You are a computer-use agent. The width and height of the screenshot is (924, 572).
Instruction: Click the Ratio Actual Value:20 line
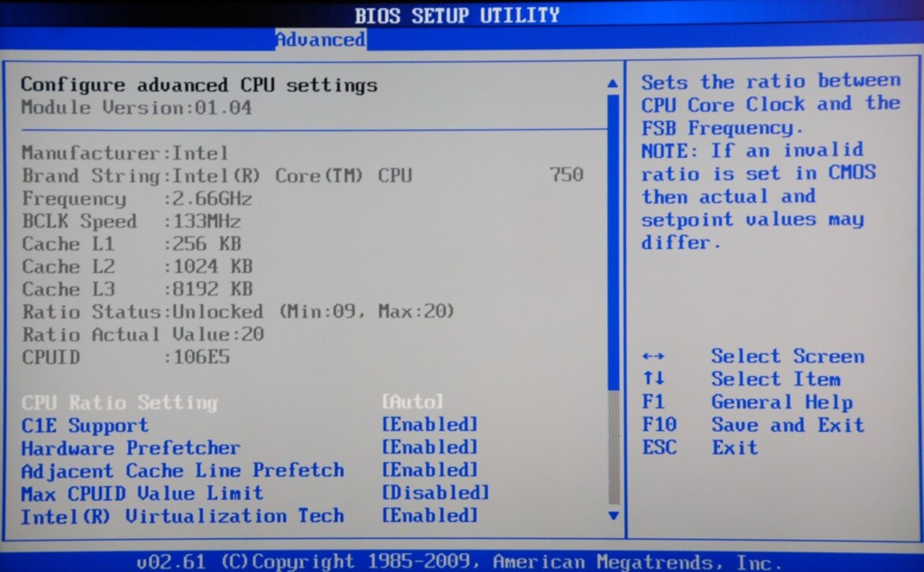(142, 335)
